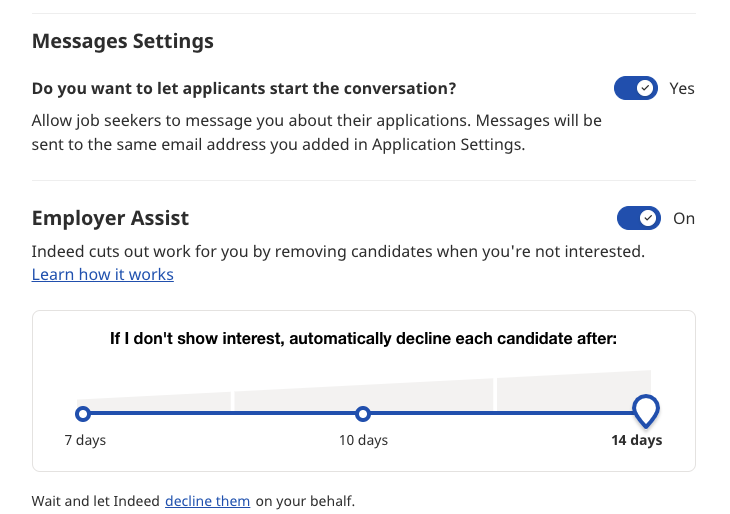Click the bold "14 days" label
The height and width of the screenshot is (514, 730).
tap(637, 440)
